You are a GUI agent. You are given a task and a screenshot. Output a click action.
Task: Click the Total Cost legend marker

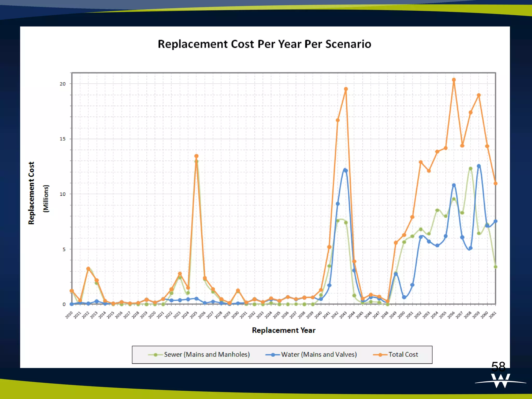coord(380,355)
